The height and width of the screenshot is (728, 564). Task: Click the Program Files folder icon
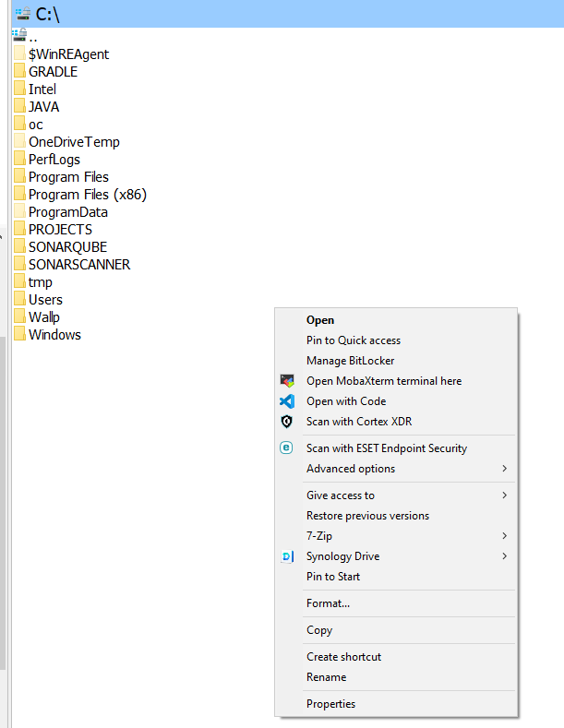point(19,175)
